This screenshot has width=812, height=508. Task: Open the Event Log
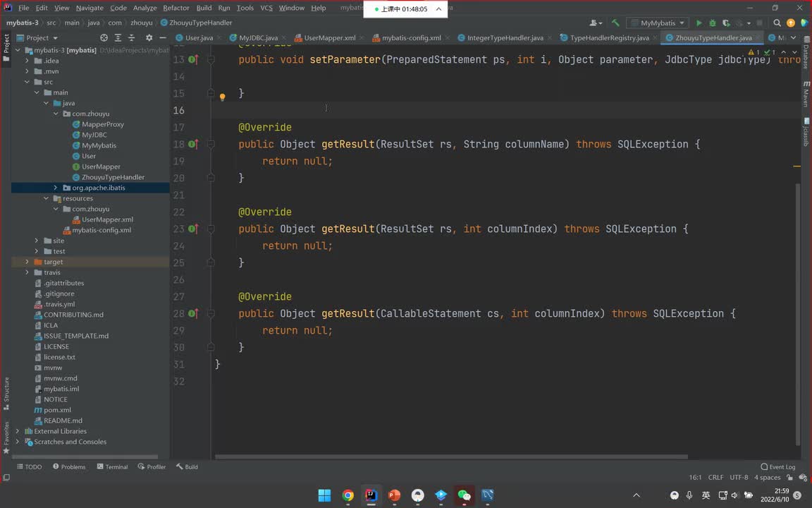pos(778,466)
